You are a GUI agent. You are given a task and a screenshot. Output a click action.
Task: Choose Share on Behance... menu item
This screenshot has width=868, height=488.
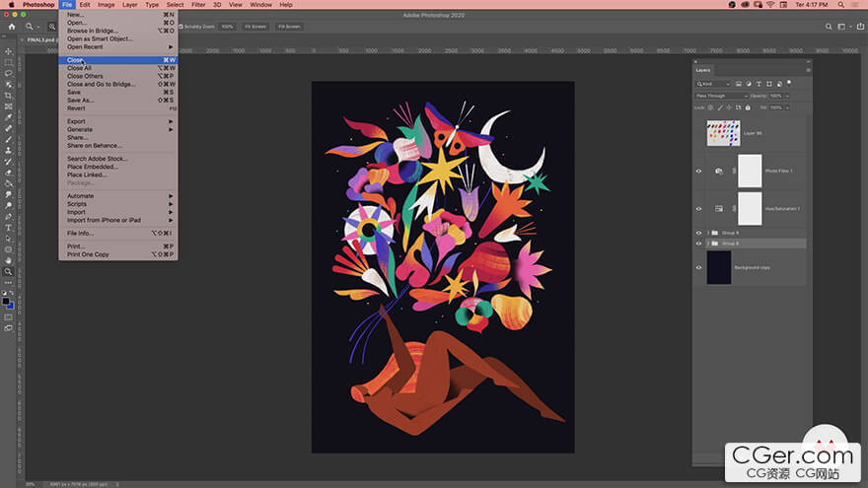tap(118, 146)
